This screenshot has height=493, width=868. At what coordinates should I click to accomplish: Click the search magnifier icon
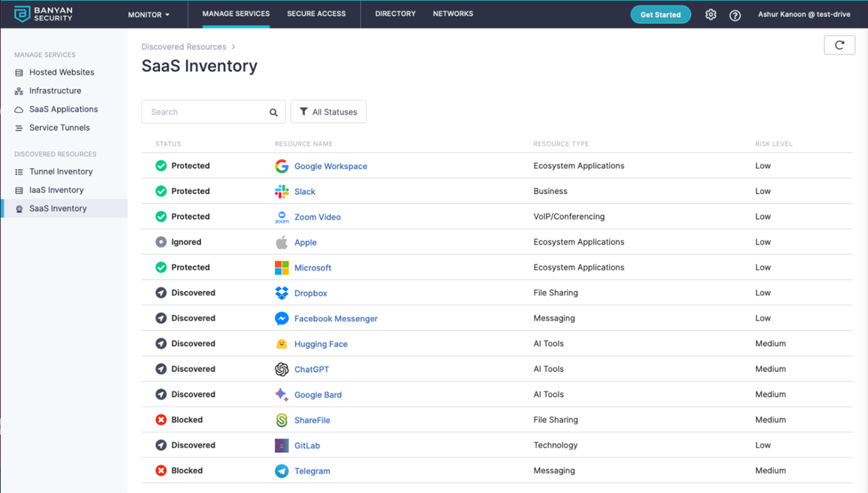[x=274, y=112]
